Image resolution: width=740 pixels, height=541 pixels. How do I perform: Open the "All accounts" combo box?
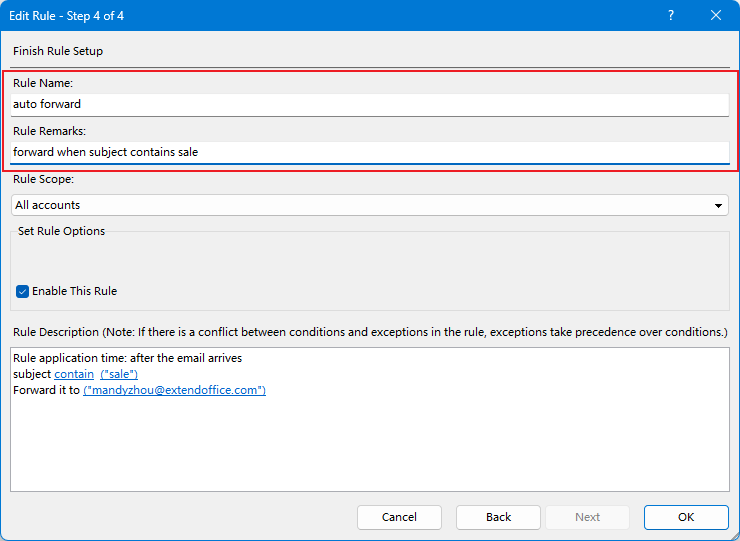[370, 205]
